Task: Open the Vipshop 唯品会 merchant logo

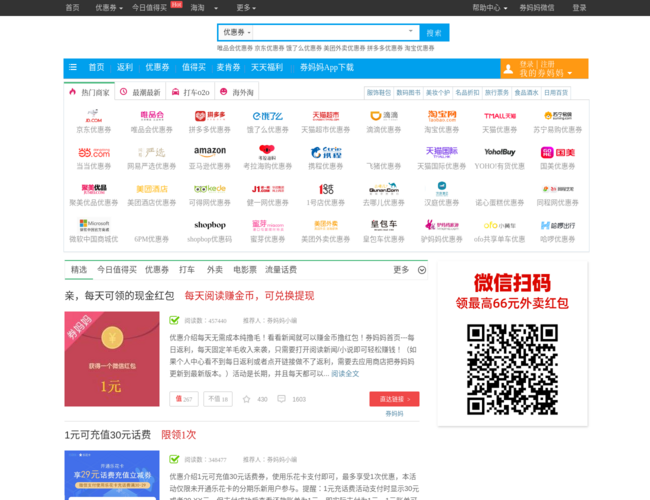Action: 152,115
